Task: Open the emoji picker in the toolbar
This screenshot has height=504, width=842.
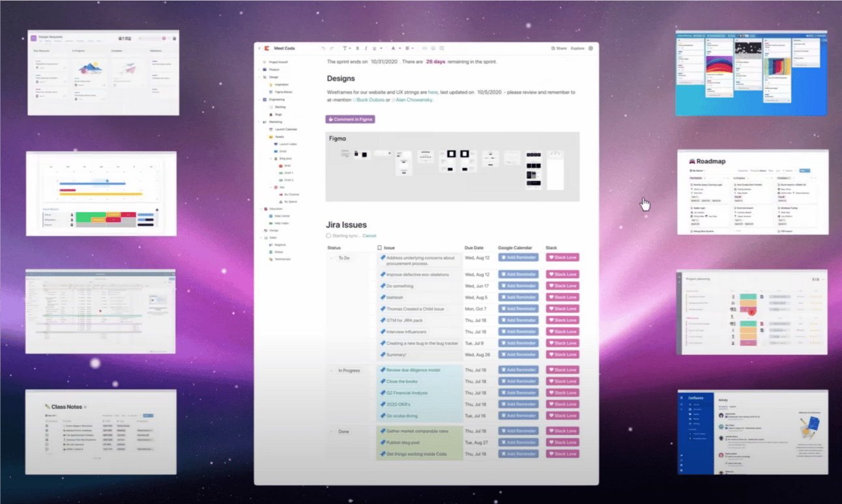Action: click(x=433, y=48)
